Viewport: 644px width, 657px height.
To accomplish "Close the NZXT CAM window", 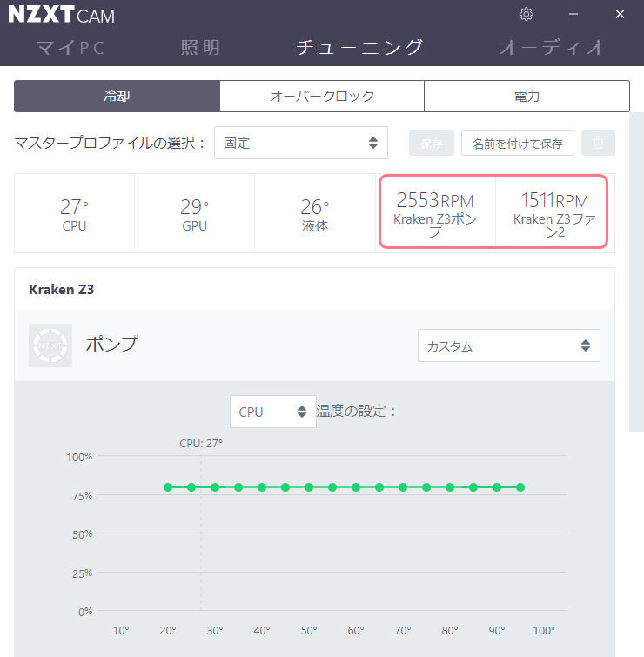I will 620,14.
